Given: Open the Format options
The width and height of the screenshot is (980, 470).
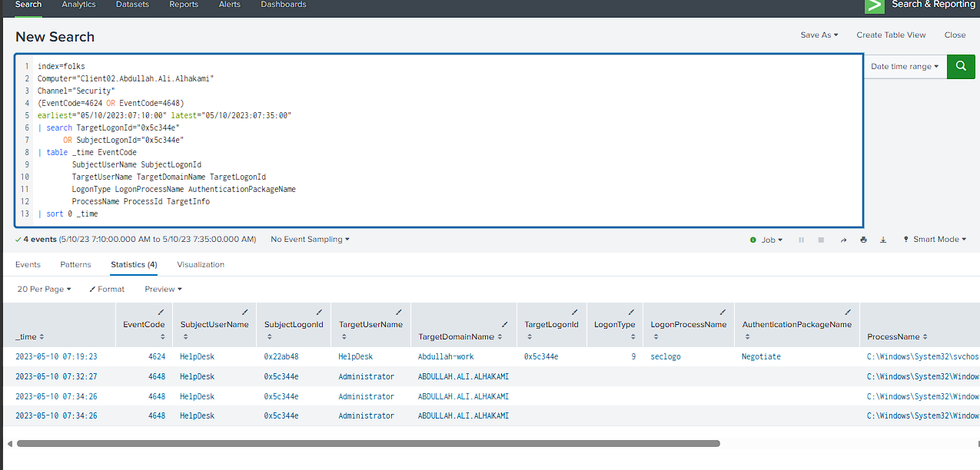Looking at the screenshot, I should click(x=107, y=290).
